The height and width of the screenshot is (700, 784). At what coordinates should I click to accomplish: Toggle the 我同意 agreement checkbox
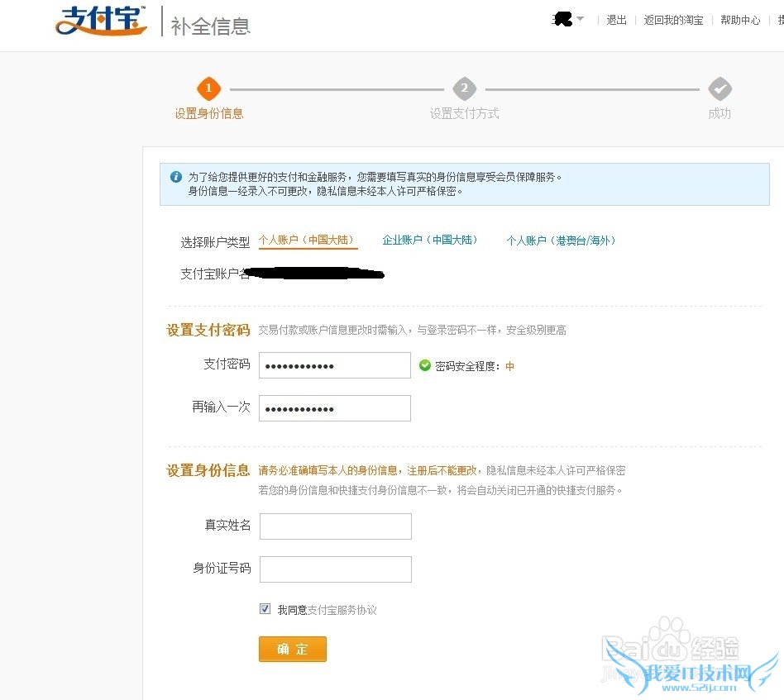[x=265, y=608]
